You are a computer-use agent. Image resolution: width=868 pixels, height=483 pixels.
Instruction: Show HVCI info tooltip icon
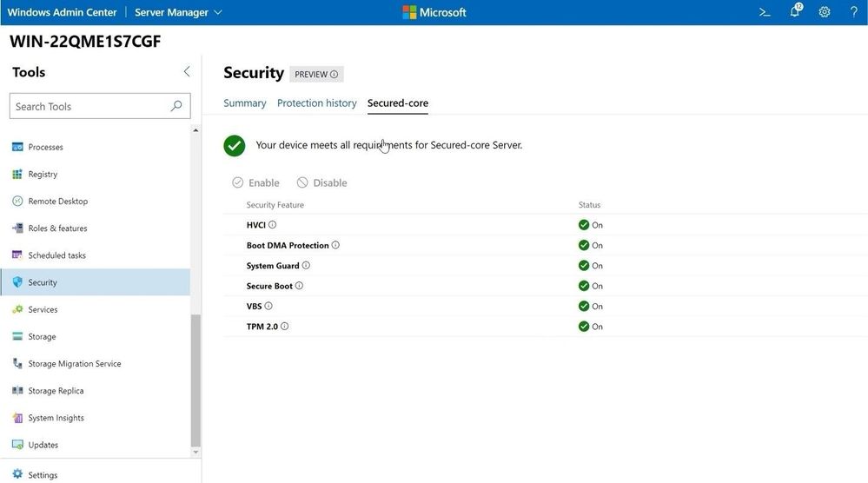(x=272, y=225)
